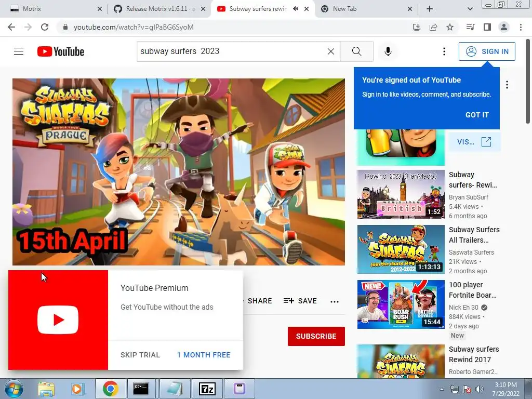Open volume control in system tray
Viewport: 532px width, 399px height.
point(480,389)
